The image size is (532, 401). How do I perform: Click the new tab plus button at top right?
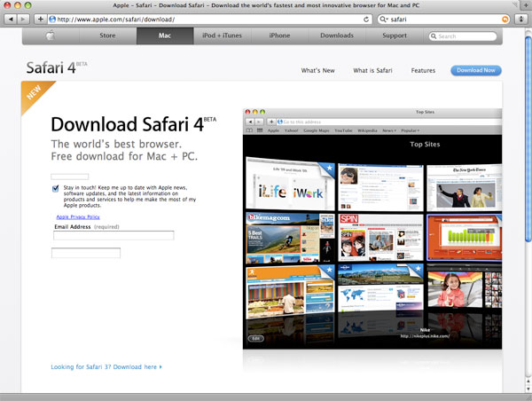click(526, 5)
